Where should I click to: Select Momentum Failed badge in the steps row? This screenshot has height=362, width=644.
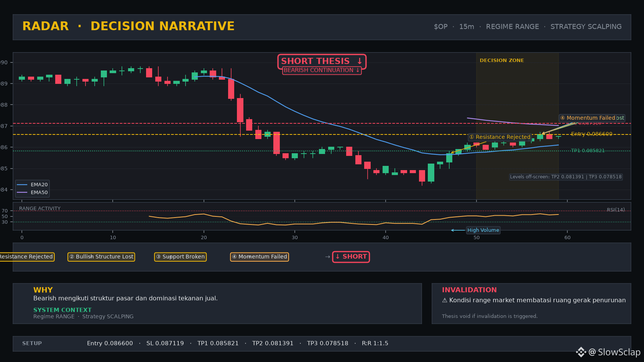tap(260, 257)
